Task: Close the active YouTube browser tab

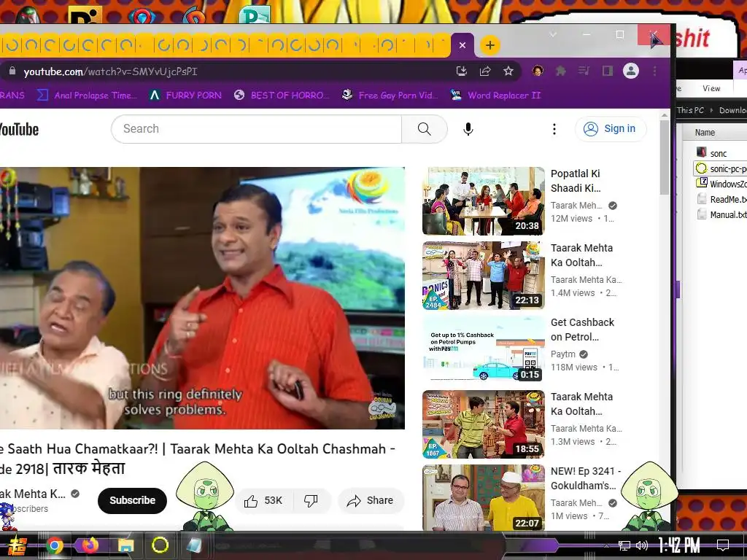Action: (462, 45)
